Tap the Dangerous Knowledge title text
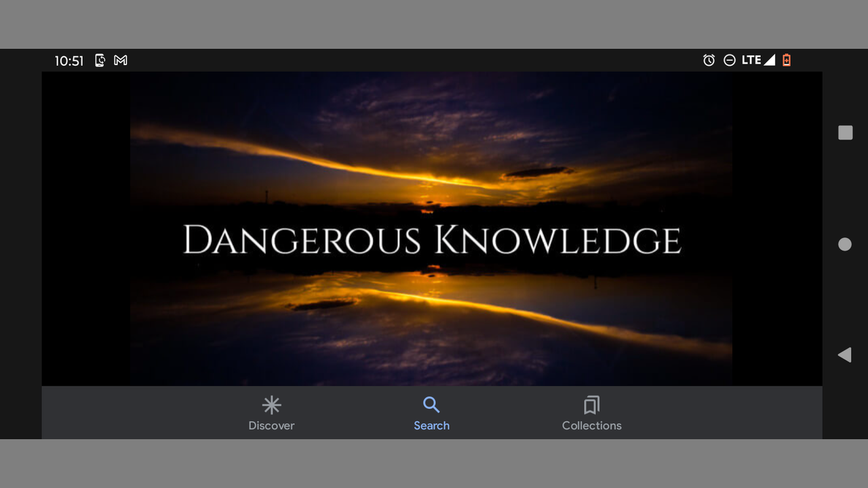Image resolution: width=868 pixels, height=488 pixels. 431,240
